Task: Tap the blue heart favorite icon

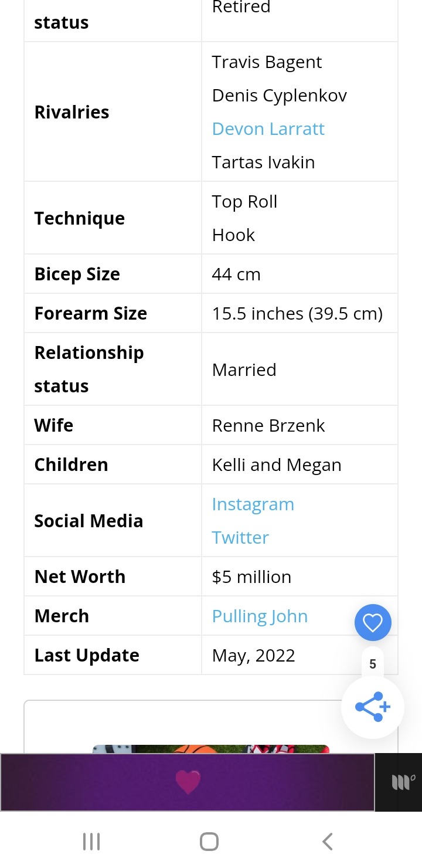Action: point(373,622)
